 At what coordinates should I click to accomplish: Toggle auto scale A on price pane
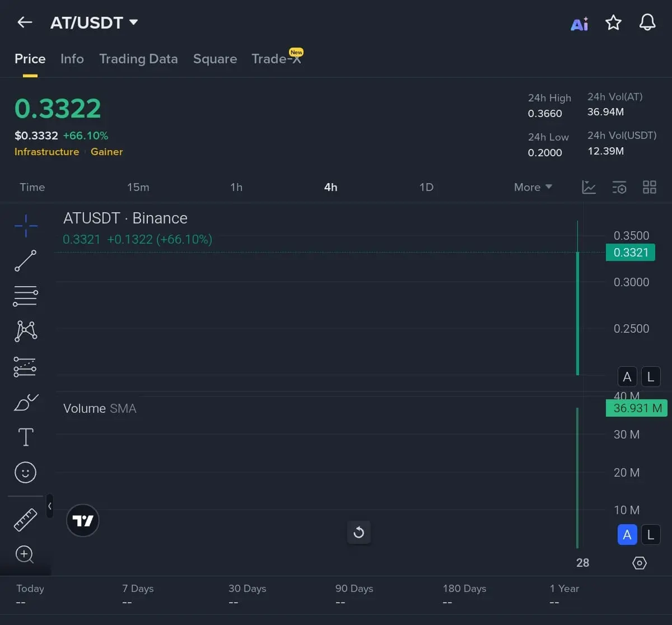(627, 377)
